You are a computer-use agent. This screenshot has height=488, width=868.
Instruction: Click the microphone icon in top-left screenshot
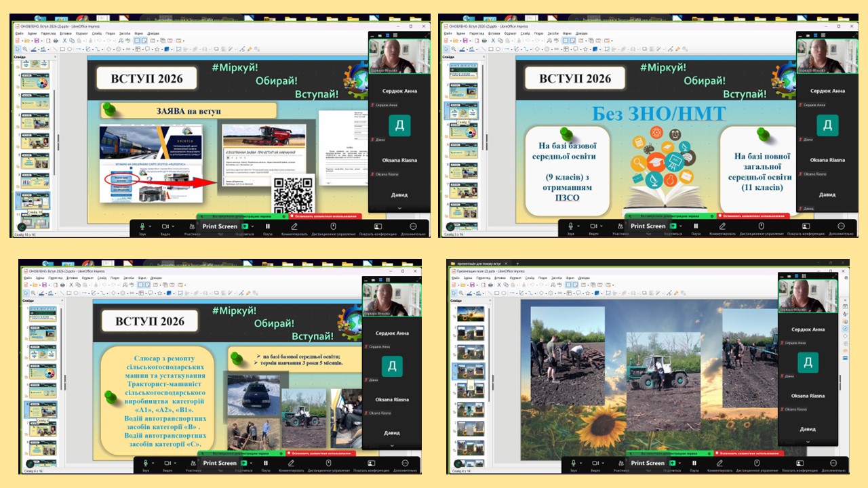click(x=142, y=226)
